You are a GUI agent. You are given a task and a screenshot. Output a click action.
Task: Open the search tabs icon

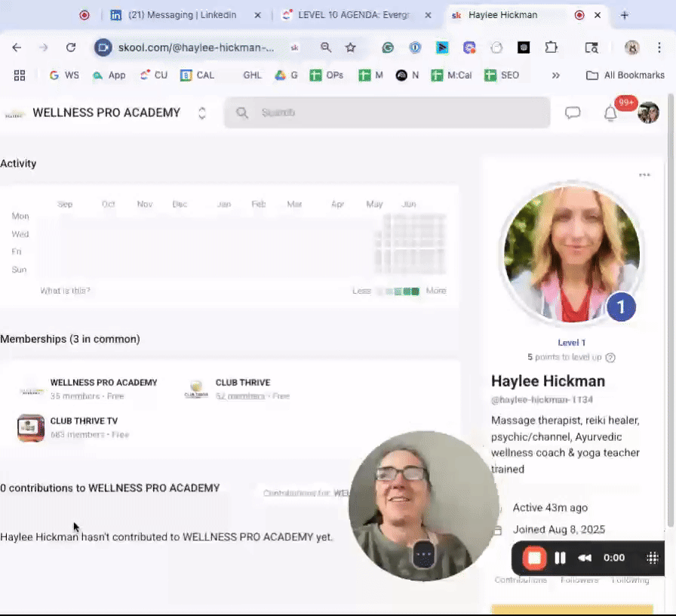[591, 48]
